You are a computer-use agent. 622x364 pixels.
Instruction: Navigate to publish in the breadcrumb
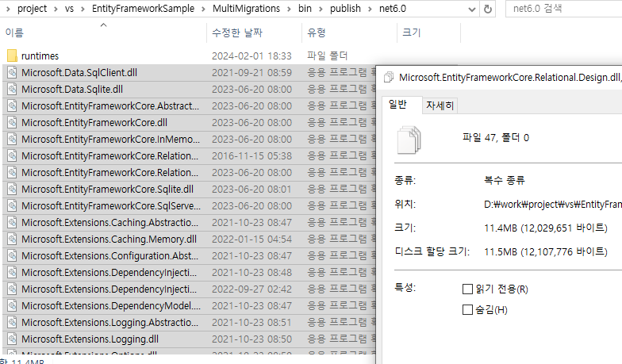[345, 9]
